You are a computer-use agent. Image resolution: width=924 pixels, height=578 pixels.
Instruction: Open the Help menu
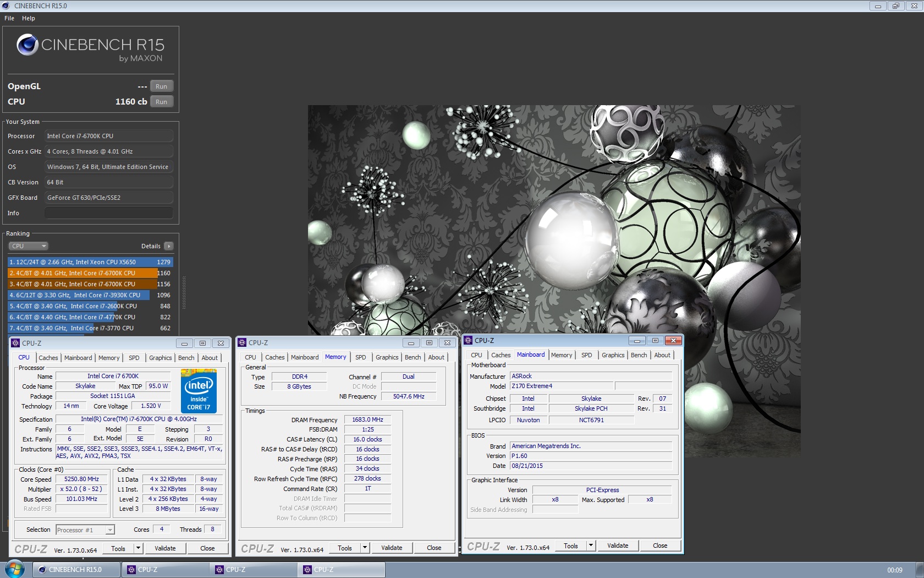pyautogui.click(x=29, y=18)
